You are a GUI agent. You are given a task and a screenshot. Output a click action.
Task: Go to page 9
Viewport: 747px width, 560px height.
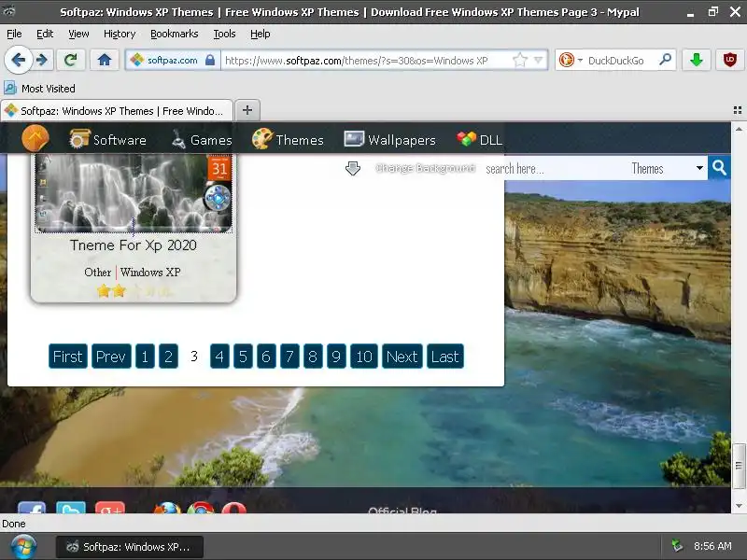tap(336, 357)
